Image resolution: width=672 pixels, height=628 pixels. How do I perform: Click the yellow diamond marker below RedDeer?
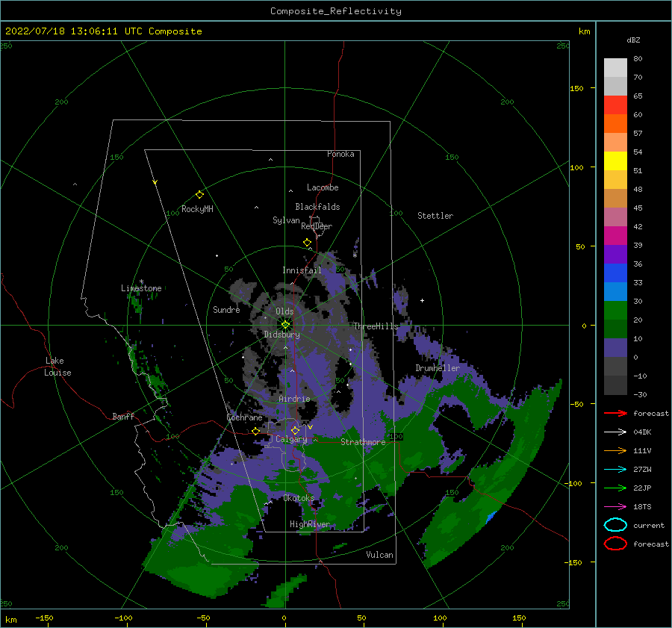click(x=307, y=243)
